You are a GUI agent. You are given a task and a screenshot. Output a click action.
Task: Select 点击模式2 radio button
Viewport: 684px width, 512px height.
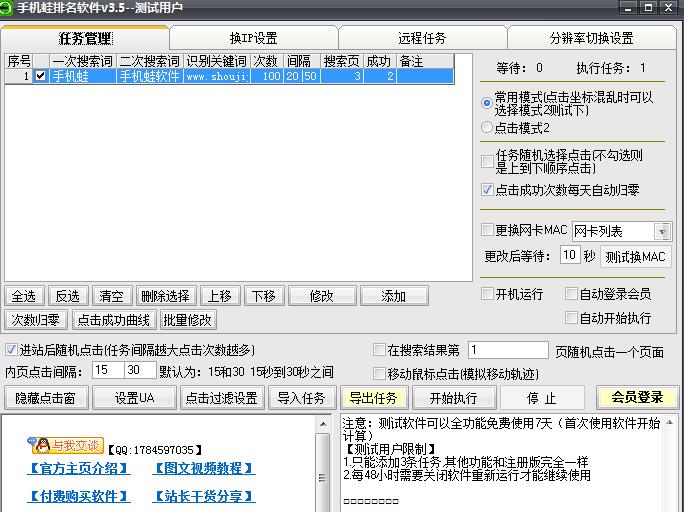click(x=487, y=128)
